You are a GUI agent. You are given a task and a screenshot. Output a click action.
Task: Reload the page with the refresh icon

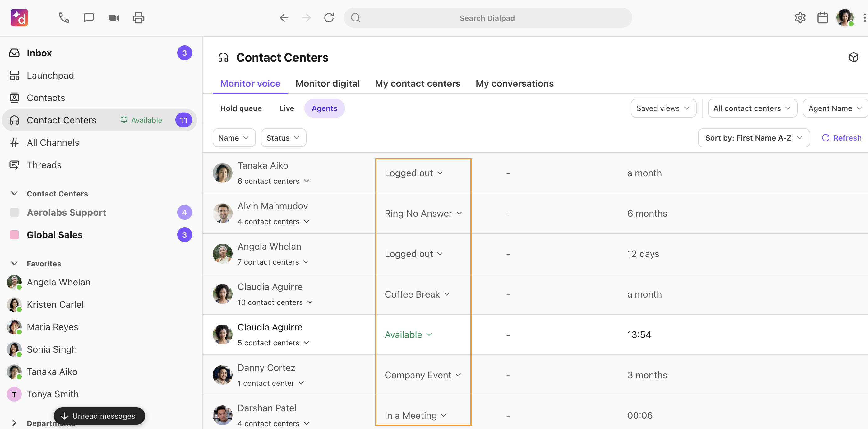click(329, 18)
